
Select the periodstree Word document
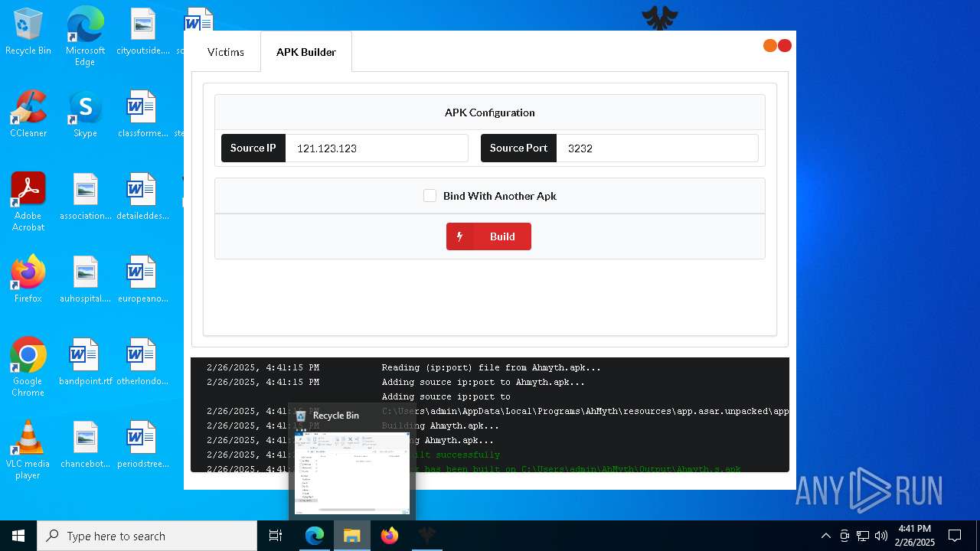pyautogui.click(x=143, y=445)
